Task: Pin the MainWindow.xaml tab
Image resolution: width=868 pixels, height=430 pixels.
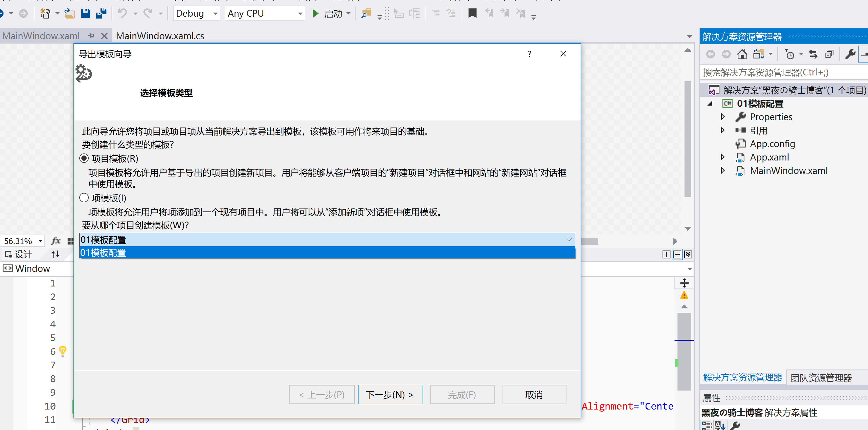Action: (91, 36)
